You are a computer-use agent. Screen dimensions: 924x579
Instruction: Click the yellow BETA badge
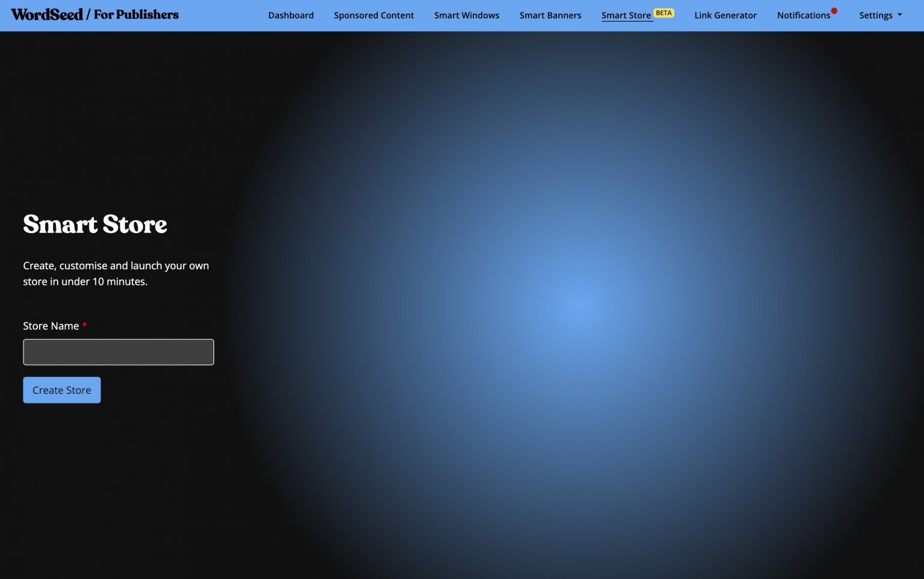pyautogui.click(x=664, y=13)
